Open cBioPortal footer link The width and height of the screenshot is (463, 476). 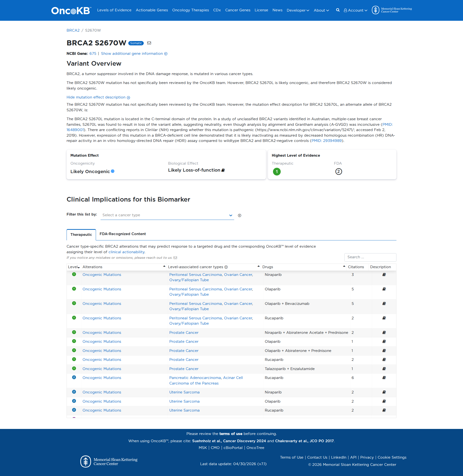tap(233, 448)
